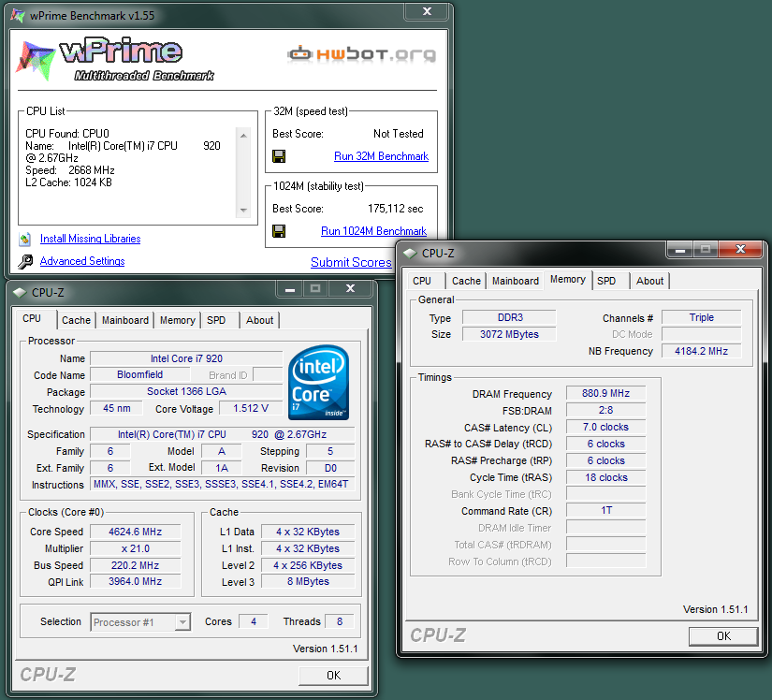
Task: Click the 1024M Best Score 175,112 sec
Action: click(395, 209)
